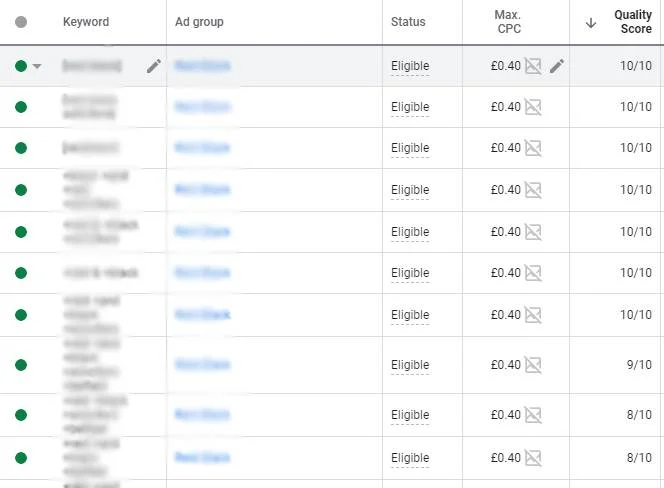Open the ad group link in first row
This screenshot has height=488, width=664.
point(201,66)
